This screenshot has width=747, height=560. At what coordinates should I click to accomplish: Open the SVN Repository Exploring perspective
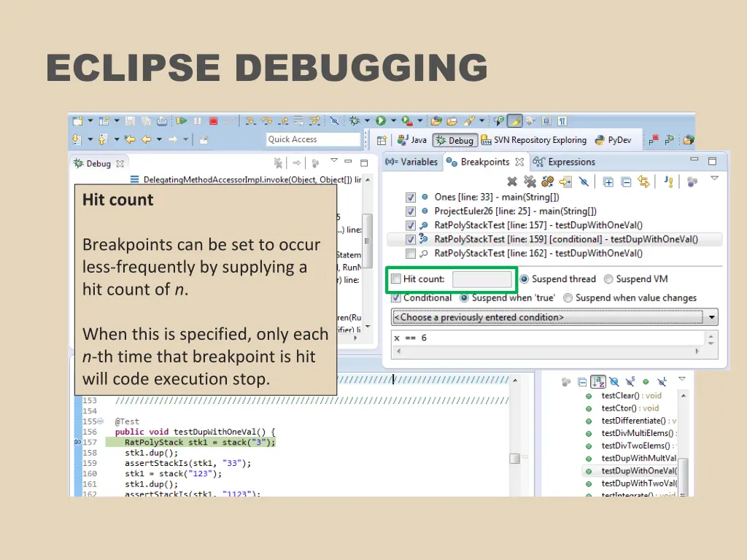(x=541, y=140)
